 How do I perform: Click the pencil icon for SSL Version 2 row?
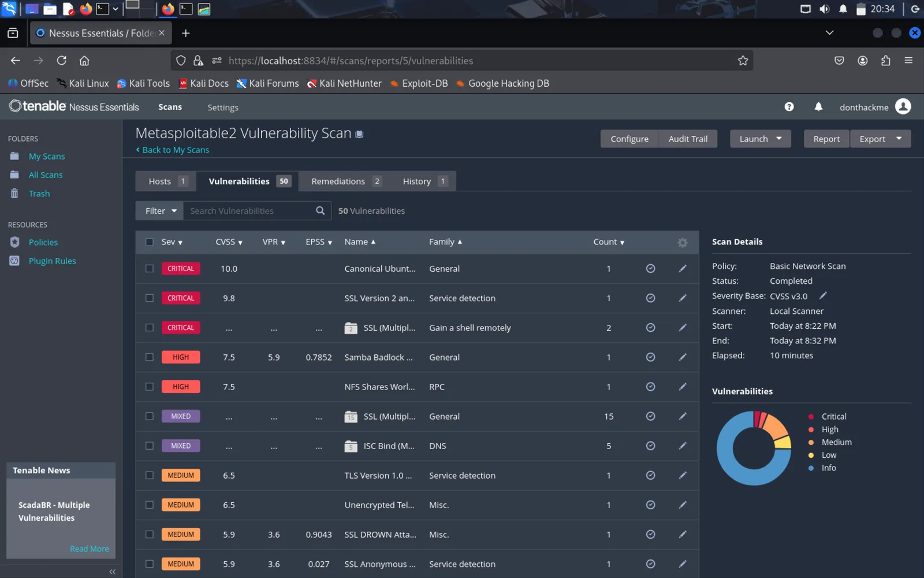(x=683, y=298)
